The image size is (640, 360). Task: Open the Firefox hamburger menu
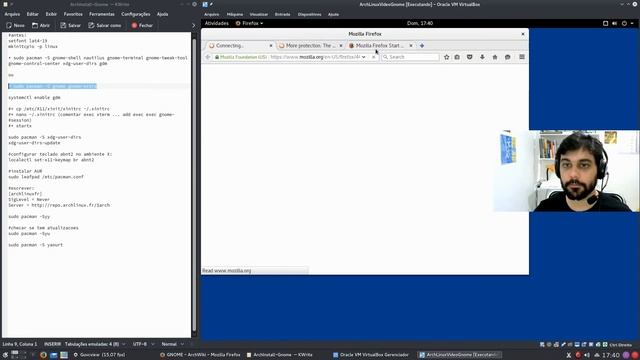(x=522, y=57)
